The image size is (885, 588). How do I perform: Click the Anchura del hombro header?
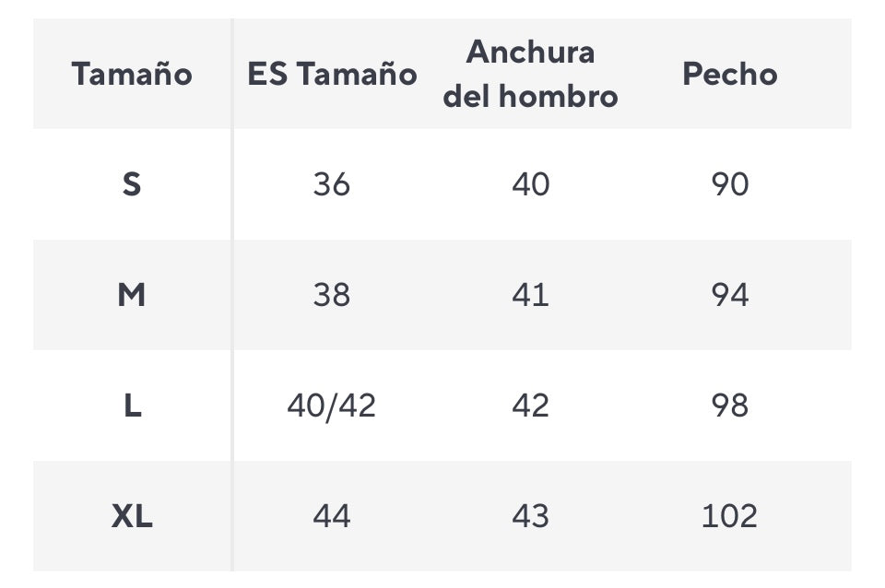[530, 74]
